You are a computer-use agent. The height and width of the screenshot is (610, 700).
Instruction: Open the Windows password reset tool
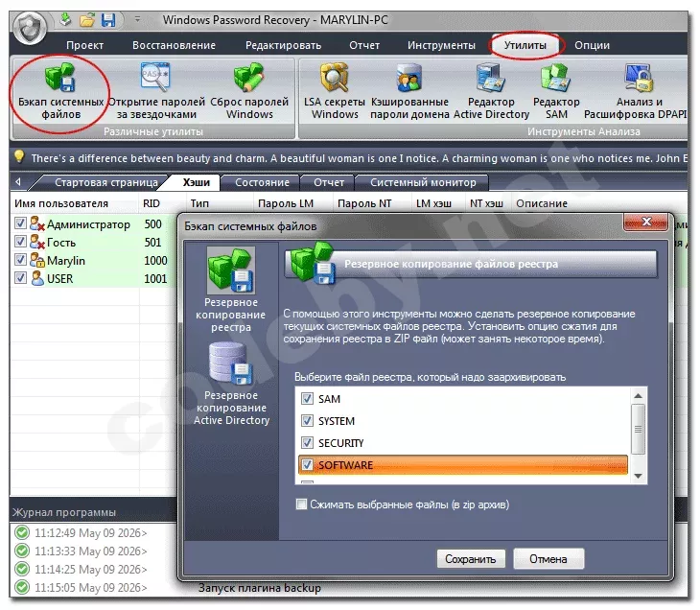(249, 78)
